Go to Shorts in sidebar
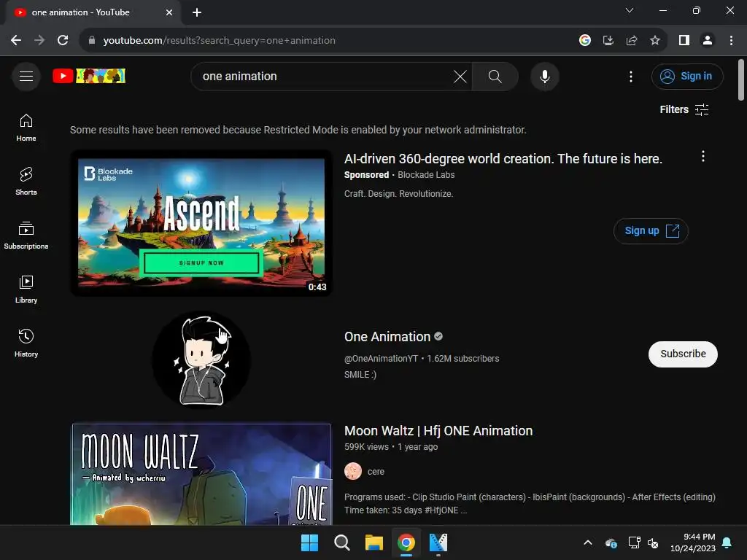Image resolution: width=747 pixels, height=560 pixels. tap(26, 182)
